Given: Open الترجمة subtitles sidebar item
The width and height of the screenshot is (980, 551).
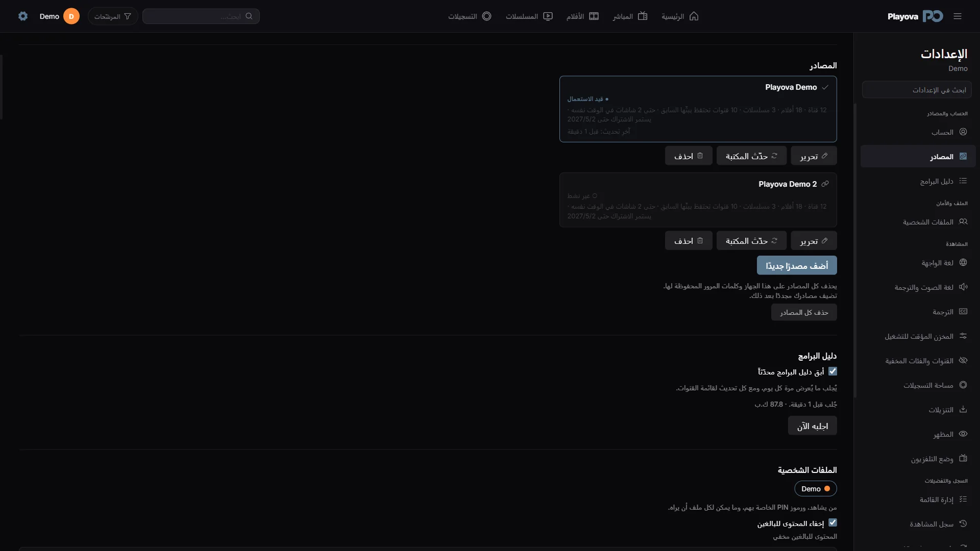Looking at the screenshot, I should pyautogui.click(x=918, y=312).
